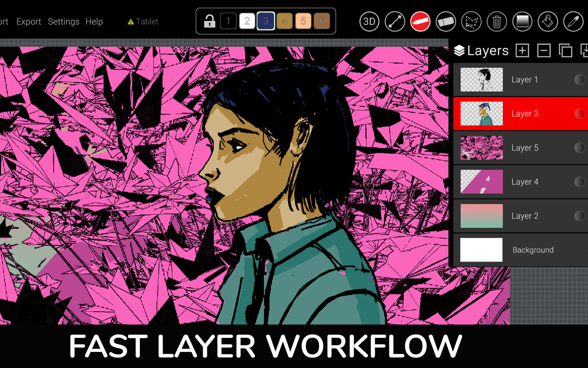Click the Layer 1 thumbnail
Screen dimensions: 588x368
point(481,79)
